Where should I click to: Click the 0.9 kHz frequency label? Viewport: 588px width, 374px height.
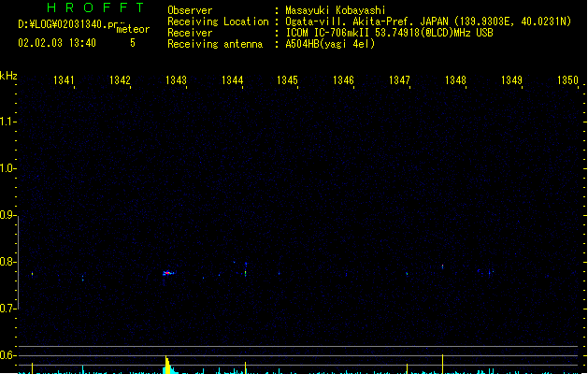pyautogui.click(x=7, y=215)
